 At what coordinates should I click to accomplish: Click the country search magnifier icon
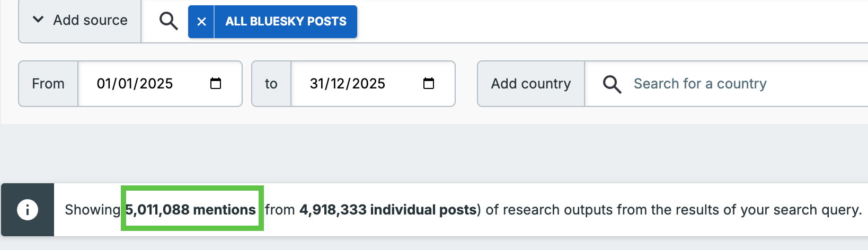[612, 84]
